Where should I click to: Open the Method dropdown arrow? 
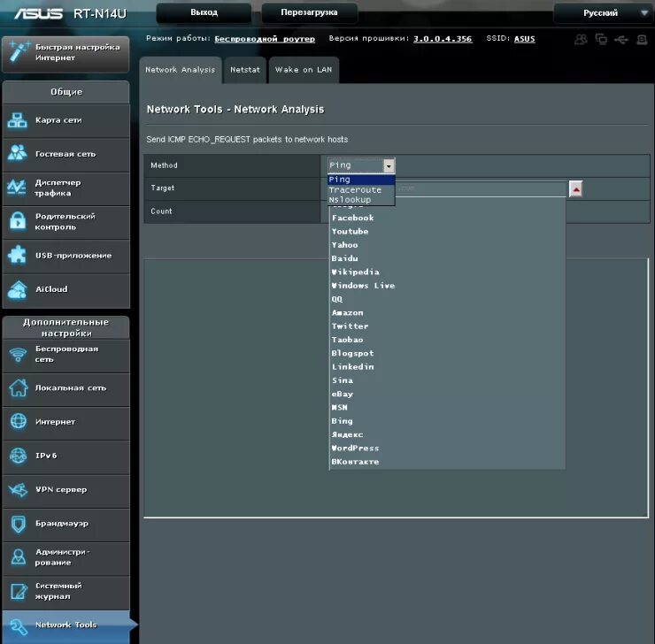pos(389,165)
